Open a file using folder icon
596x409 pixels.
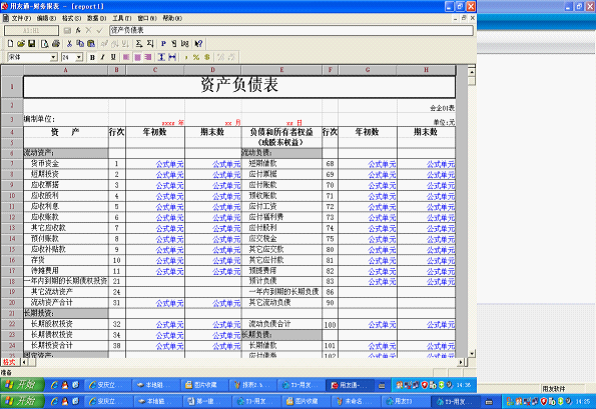tap(21, 44)
